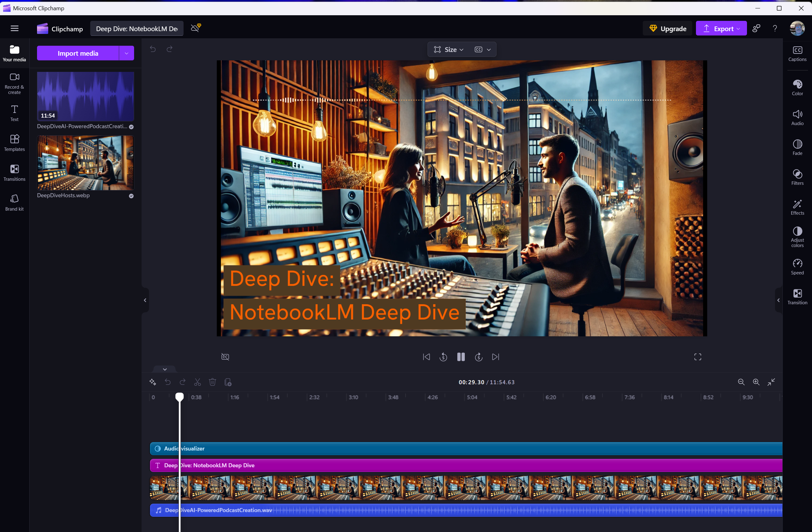Select the Your media tab

click(x=14, y=54)
